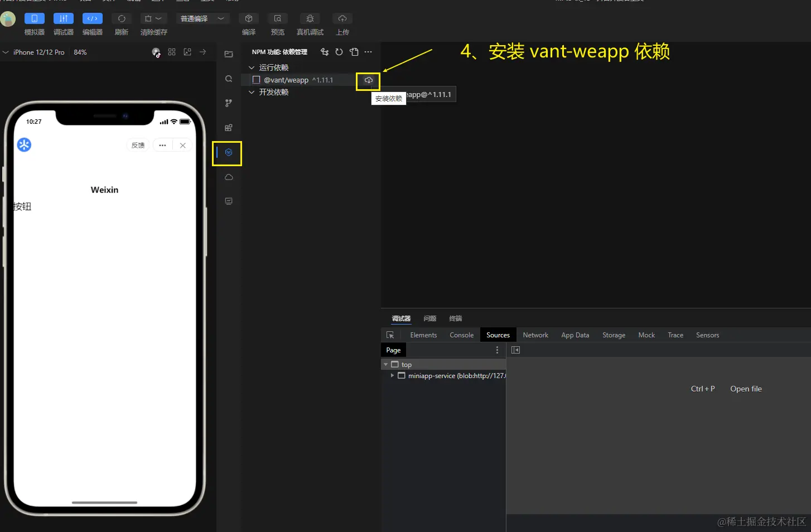Open the 清除缓存 clear cache dropdown
This screenshot has width=811, height=532.
(x=153, y=18)
